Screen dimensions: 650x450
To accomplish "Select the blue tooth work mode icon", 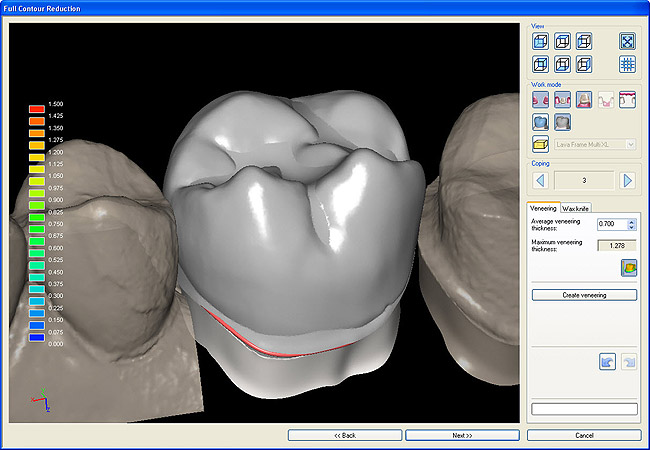I will [x=541, y=122].
